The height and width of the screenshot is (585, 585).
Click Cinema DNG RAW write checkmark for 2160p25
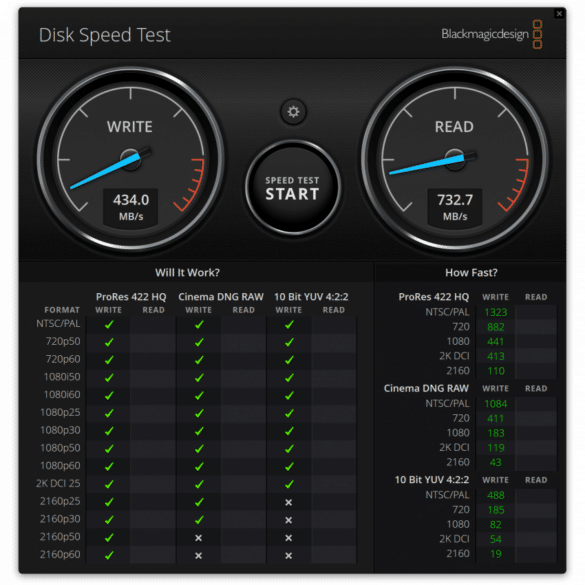pyautogui.click(x=199, y=502)
